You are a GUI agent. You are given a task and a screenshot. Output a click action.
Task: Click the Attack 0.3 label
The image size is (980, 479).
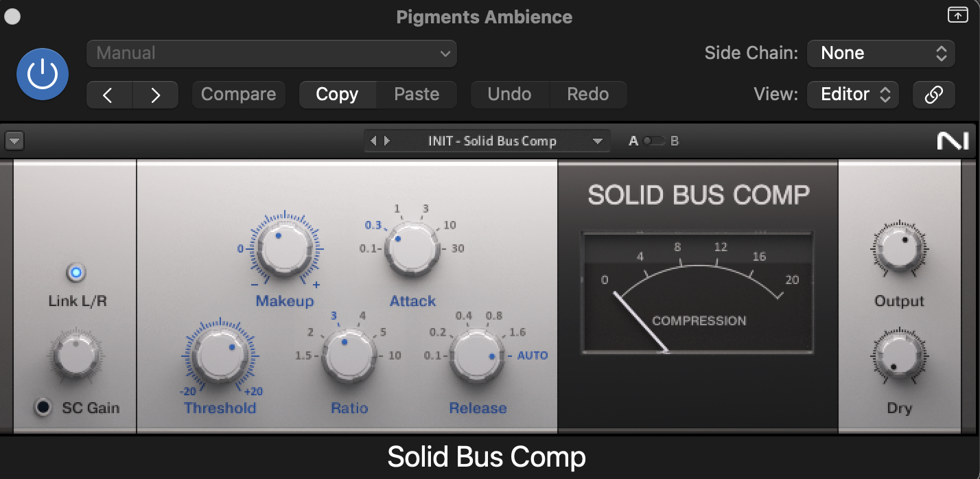click(373, 225)
